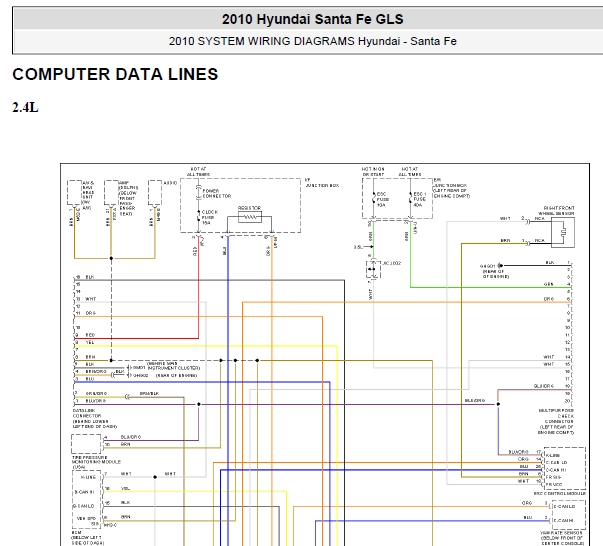Click the "BRN/ORG" label at data link pin 4
Screen dimensions: 603x546
pyautogui.click(x=96, y=371)
